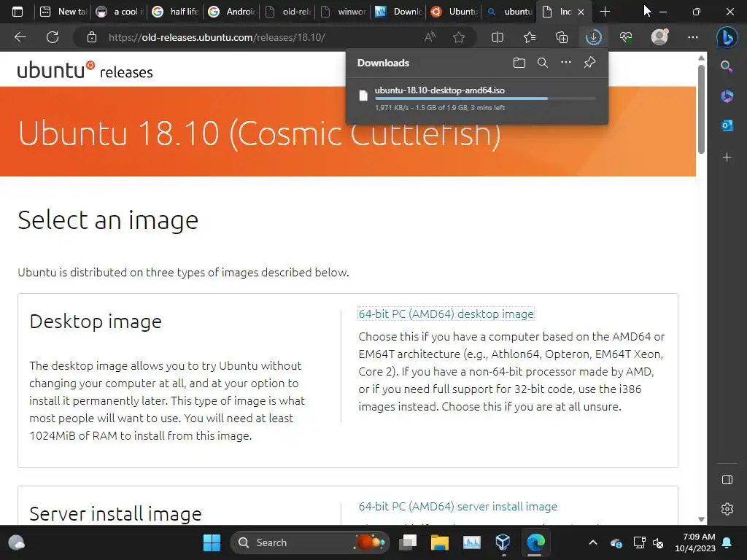Switch to the 'half life' Google tab

point(175,12)
